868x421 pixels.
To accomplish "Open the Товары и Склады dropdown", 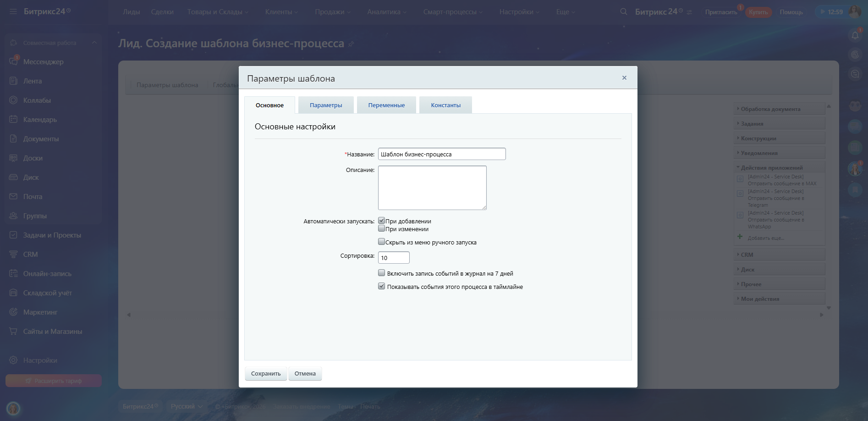I will pyautogui.click(x=218, y=12).
